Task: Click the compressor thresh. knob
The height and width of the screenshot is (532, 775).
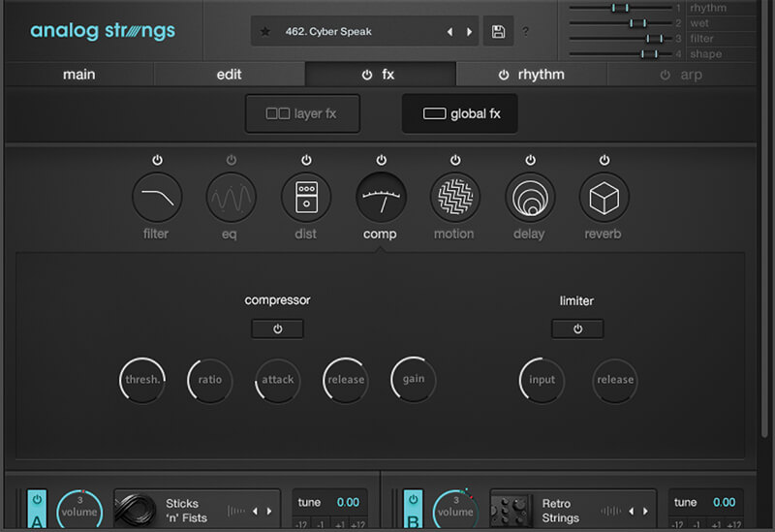Action: 142,380
